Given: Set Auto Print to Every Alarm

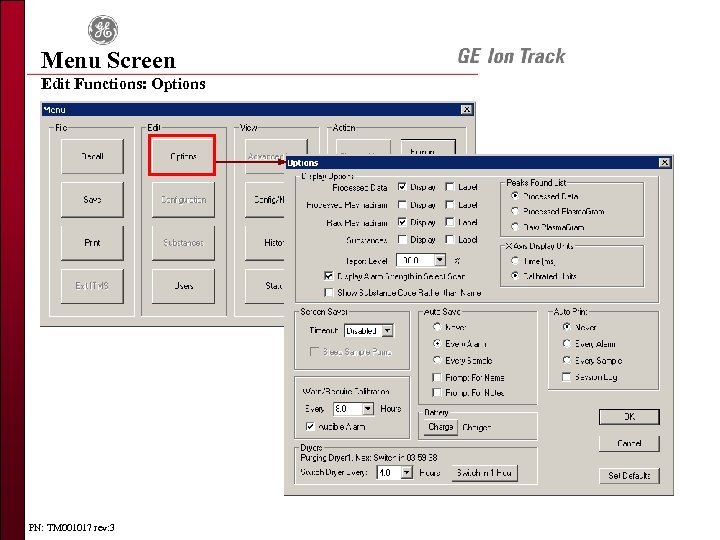Looking at the screenshot, I should 567,343.
